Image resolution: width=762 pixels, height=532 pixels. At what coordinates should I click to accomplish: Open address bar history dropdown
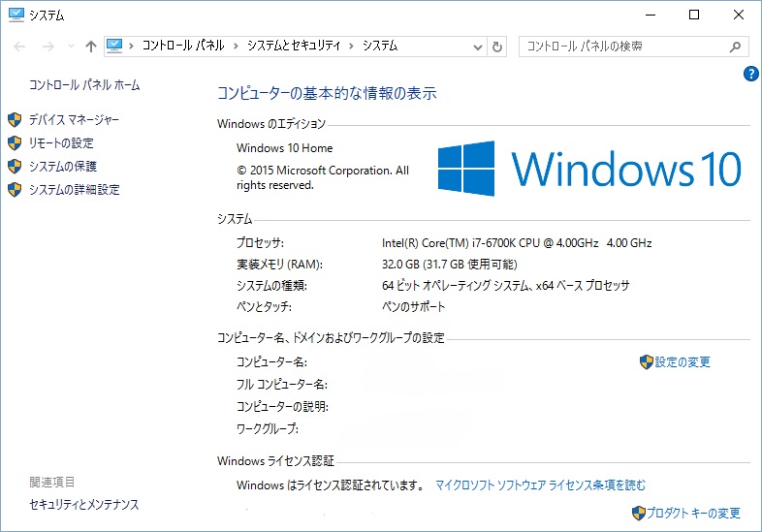(x=478, y=47)
